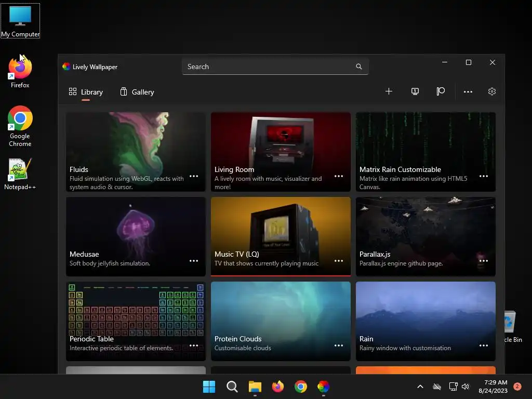This screenshot has height=399, width=532.
Task: Click the 'Soft body jellyfish simulation.' description
Action: coord(110,263)
